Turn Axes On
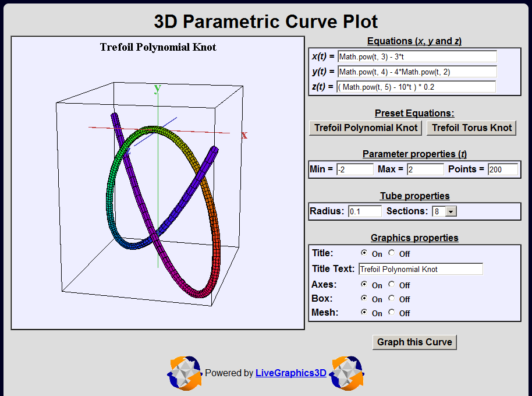This screenshot has width=532, height=396. [x=364, y=284]
